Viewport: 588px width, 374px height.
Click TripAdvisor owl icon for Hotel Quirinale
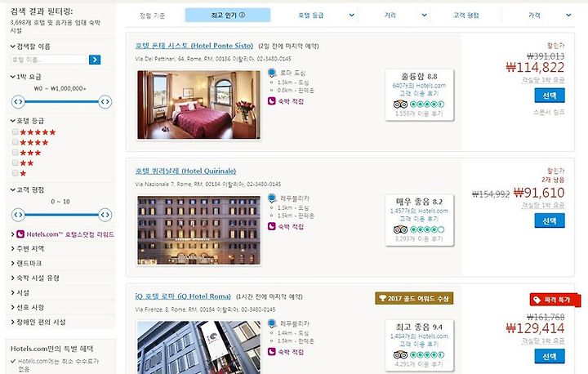[400, 229]
